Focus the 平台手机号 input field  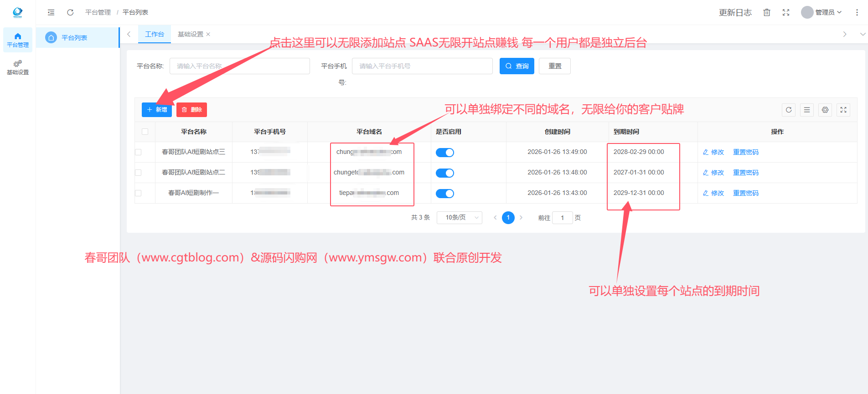[x=422, y=66]
